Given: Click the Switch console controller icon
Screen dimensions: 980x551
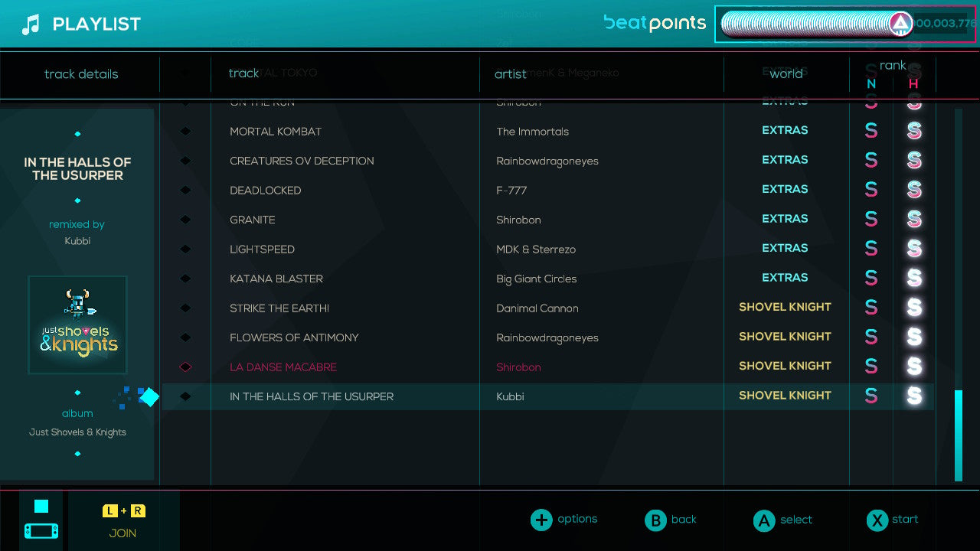Looking at the screenshot, I should tap(41, 520).
